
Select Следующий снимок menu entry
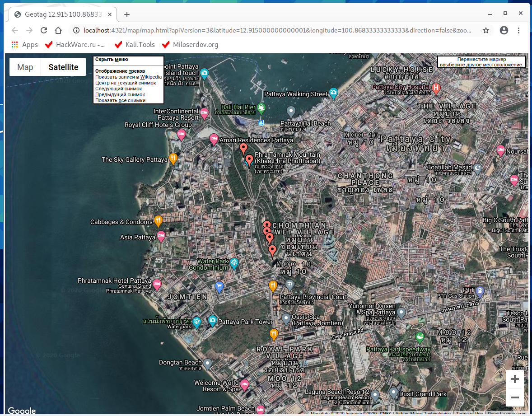click(x=118, y=89)
